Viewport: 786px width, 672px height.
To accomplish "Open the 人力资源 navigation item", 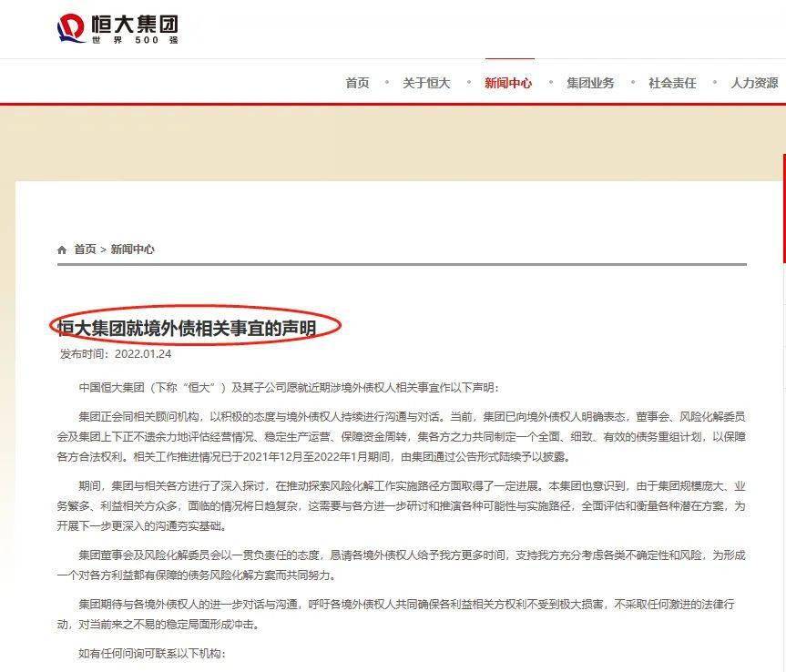I will click(754, 83).
